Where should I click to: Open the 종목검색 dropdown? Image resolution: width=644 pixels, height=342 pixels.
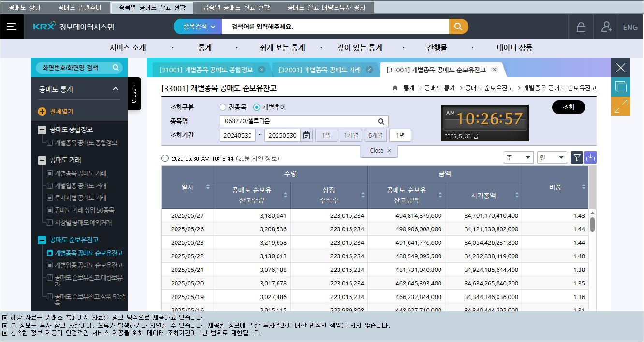[x=198, y=27]
